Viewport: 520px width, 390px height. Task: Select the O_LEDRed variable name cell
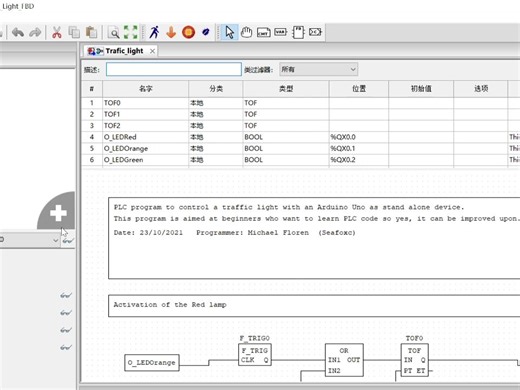(x=146, y=137)
